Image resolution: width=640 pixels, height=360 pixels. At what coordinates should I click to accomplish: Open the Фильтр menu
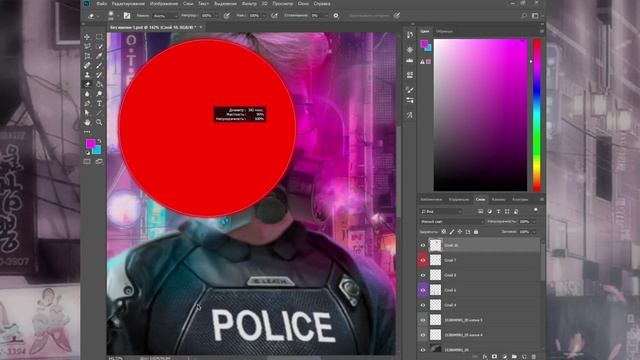249,4
